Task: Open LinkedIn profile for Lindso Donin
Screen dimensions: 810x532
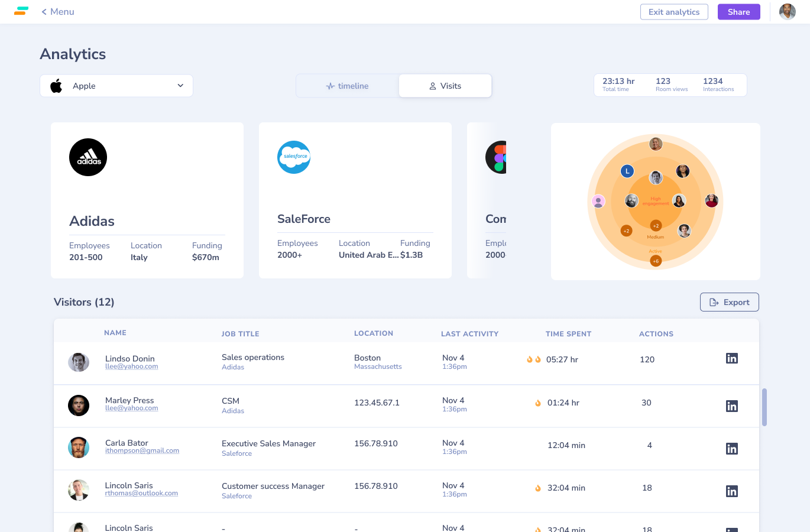Action: coord(731,358)
